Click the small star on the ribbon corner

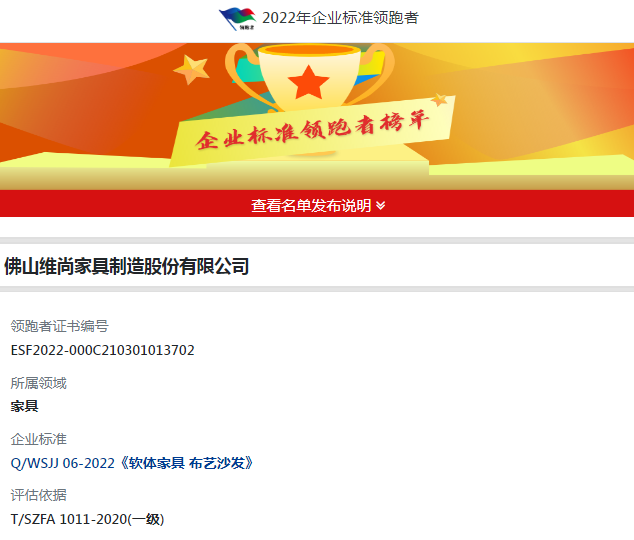(x=440, y=99)
